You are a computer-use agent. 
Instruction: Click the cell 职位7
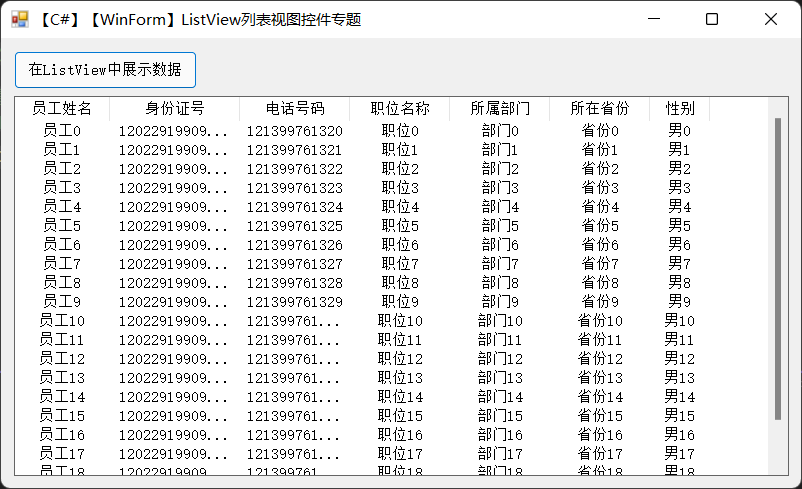(400, 263)
